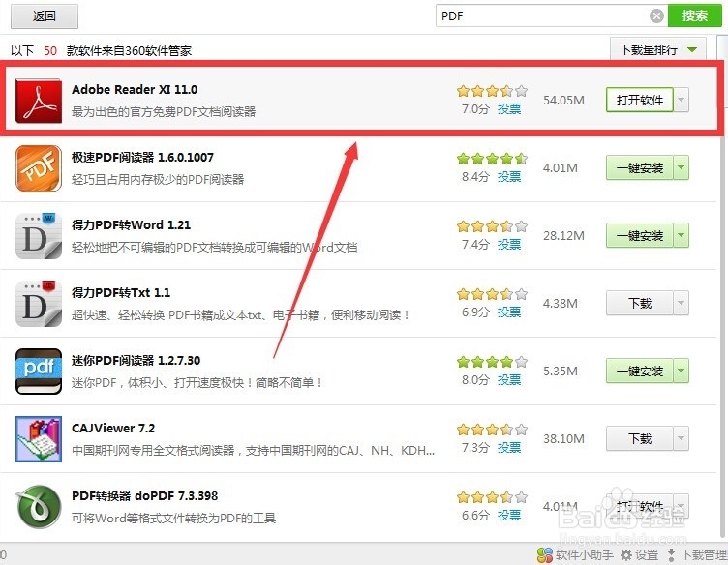
Task: Open 设置 gear in the status bar
Action: tap(640, 554)
